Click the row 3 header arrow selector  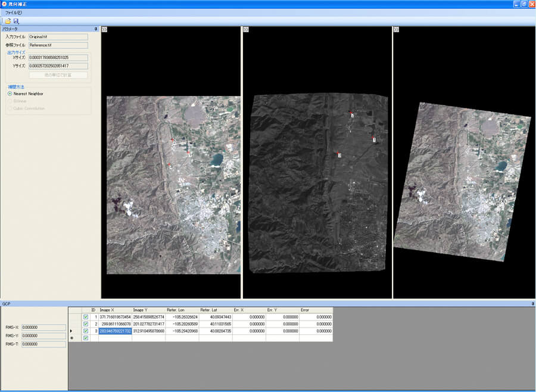75,331
